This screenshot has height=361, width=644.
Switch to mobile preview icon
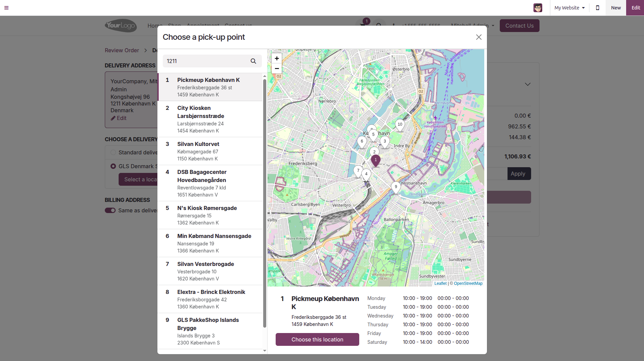[x=597, y=8]
